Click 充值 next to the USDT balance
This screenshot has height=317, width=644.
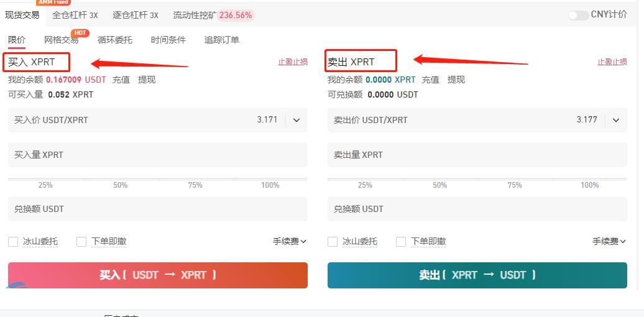point(121,80)
